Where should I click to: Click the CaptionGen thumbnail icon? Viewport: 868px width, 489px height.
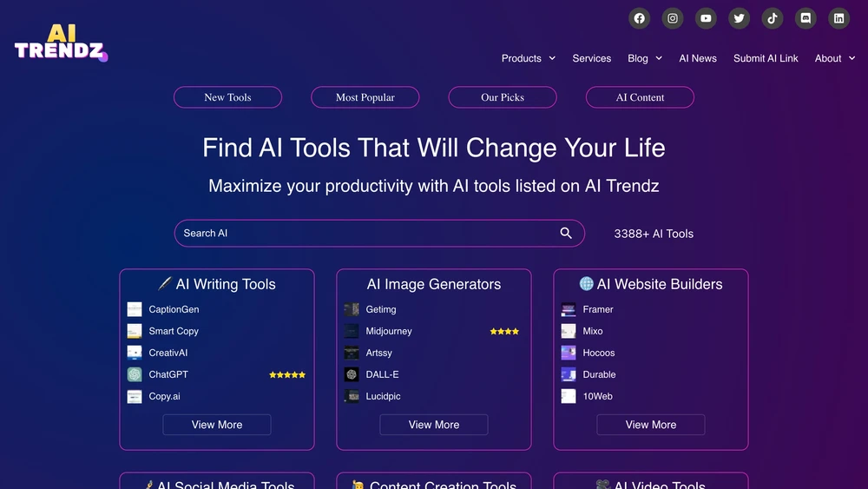point(135,309)
